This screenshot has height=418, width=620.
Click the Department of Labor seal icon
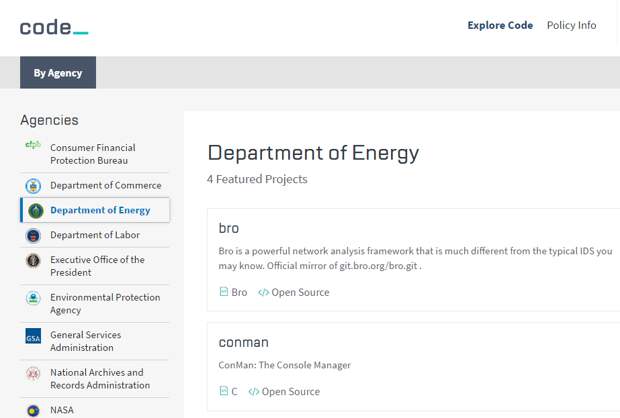[33, 235]
